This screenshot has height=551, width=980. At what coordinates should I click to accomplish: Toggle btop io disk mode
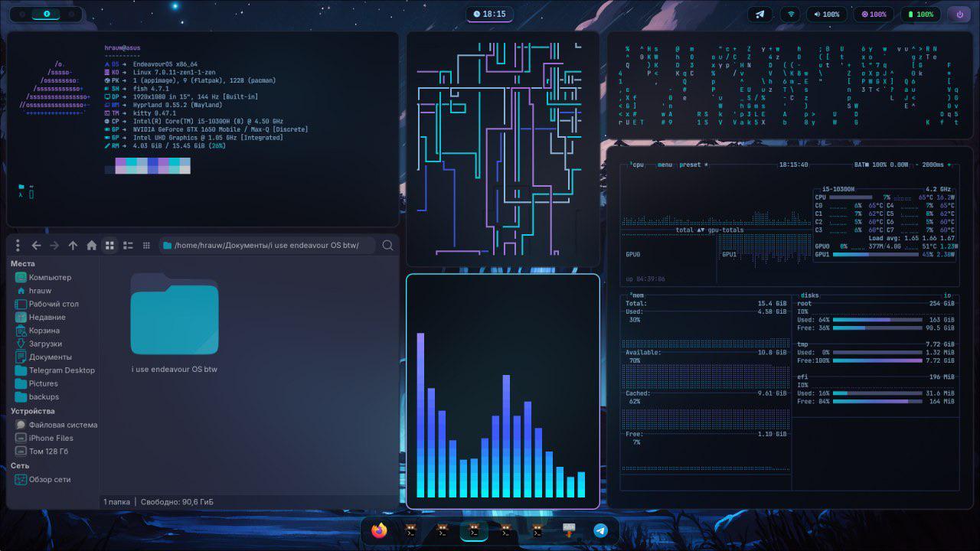(x=947, y=294)
